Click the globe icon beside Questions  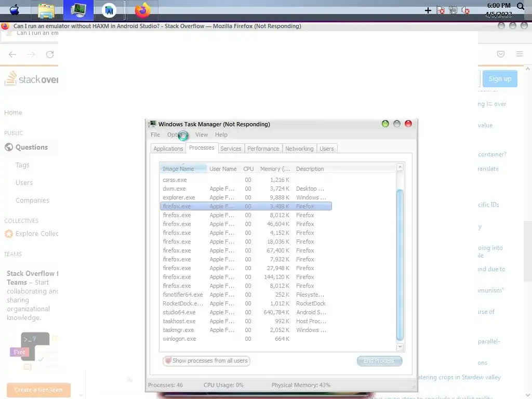click(x=9, y=147)
